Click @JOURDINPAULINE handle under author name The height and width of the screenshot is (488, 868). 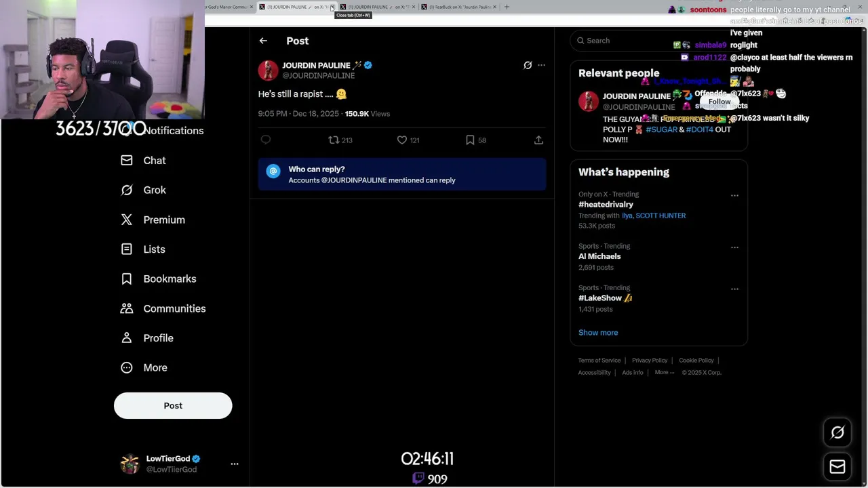click(319, 76)
